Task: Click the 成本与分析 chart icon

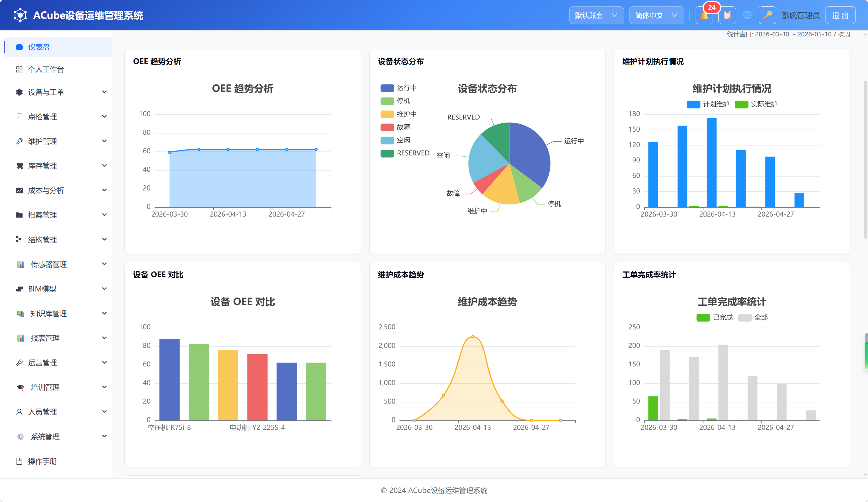Action: point(19,190)
